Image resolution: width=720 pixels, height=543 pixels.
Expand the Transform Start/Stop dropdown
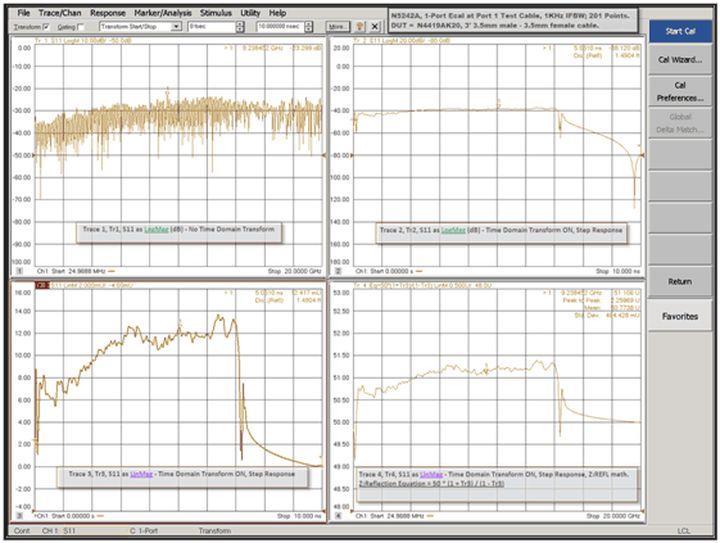[176, 27]
